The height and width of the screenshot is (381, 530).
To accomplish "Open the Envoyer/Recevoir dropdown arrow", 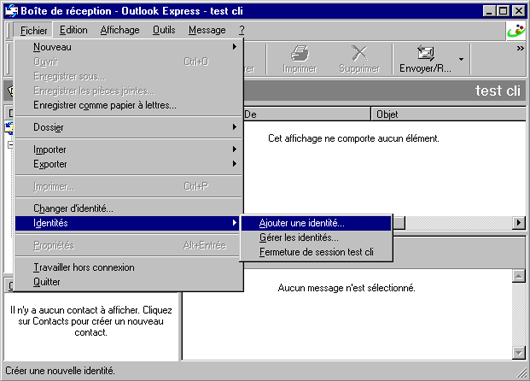I will (461, 59).
